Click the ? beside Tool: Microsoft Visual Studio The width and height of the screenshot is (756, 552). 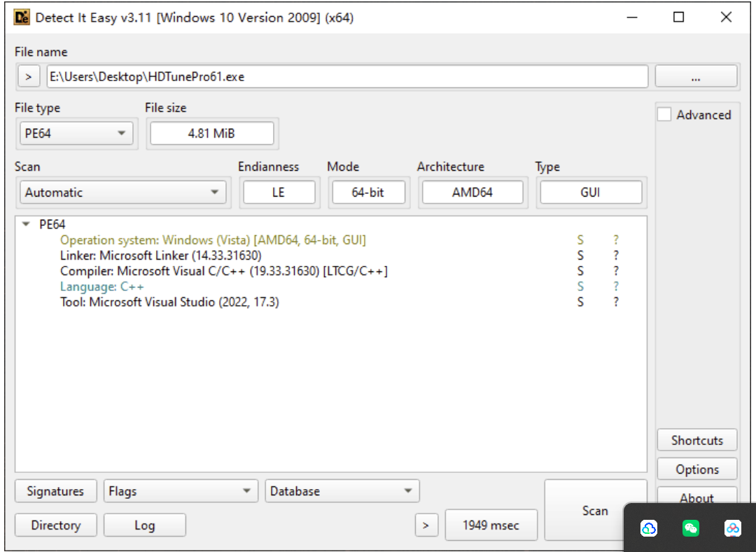pyautogui.click(x=615, y=302)
